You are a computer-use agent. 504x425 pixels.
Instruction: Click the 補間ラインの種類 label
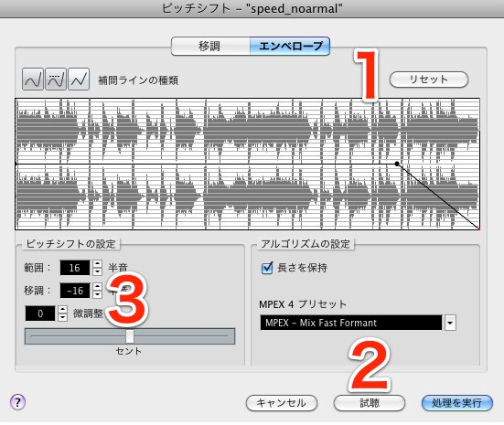coord(138,80)
